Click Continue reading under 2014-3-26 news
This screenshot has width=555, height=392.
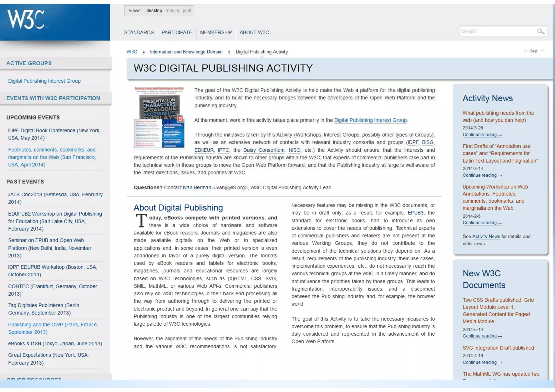[482, 135]
